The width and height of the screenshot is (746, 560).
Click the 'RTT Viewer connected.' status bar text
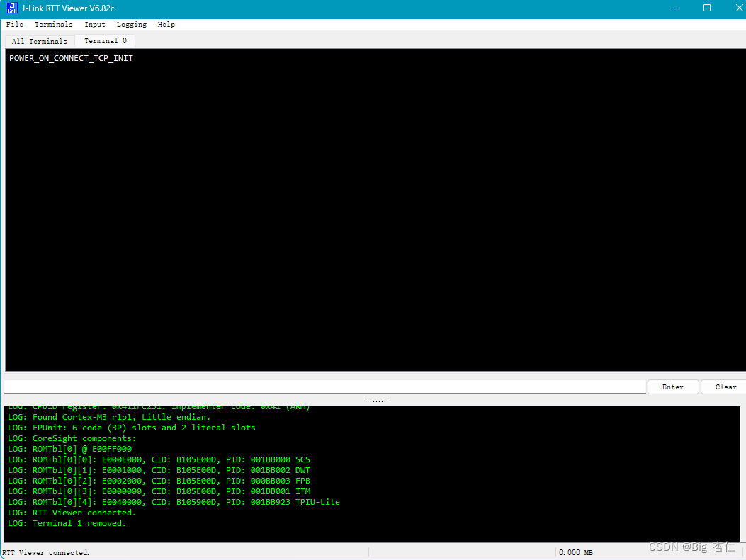pyautogui.click(x=45, y=552)
